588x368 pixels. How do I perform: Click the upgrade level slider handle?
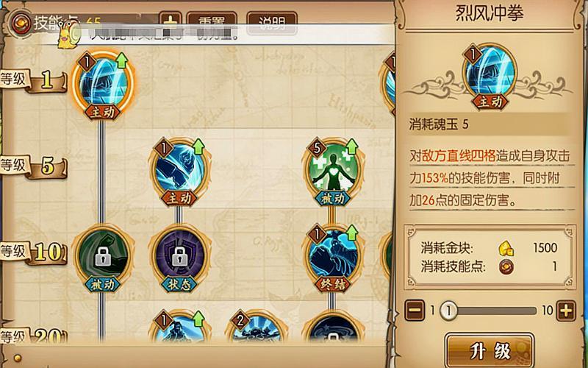(x=448, y=311)
